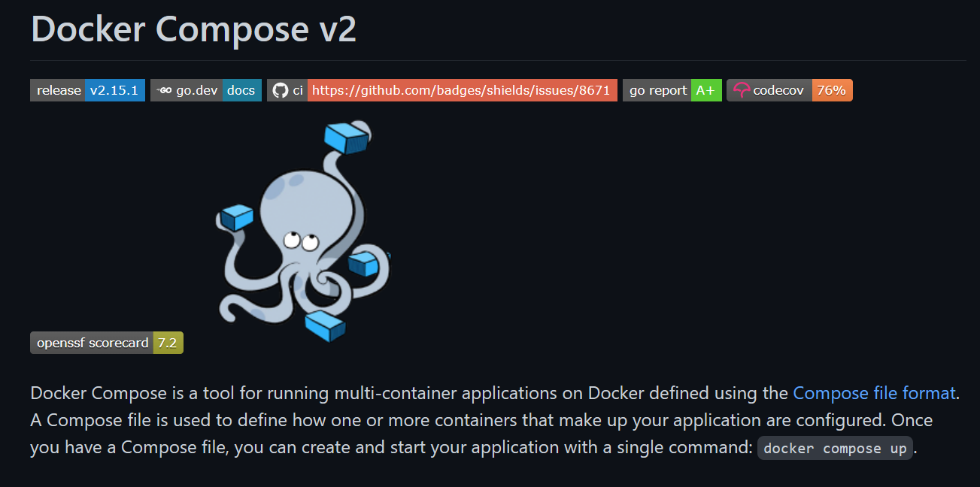Image resolution: width=980 pixels, height=487 pixels.
Task: Open the Compose file format link
Action: pyautogui.click(x=873, y=392)
